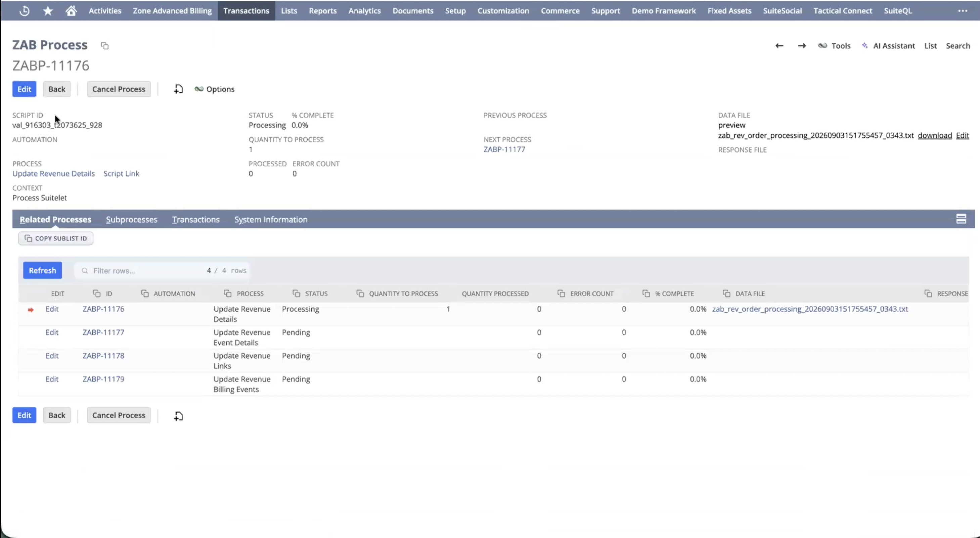Open the Reports menu

pyautogui.click(x=323, y=11)
